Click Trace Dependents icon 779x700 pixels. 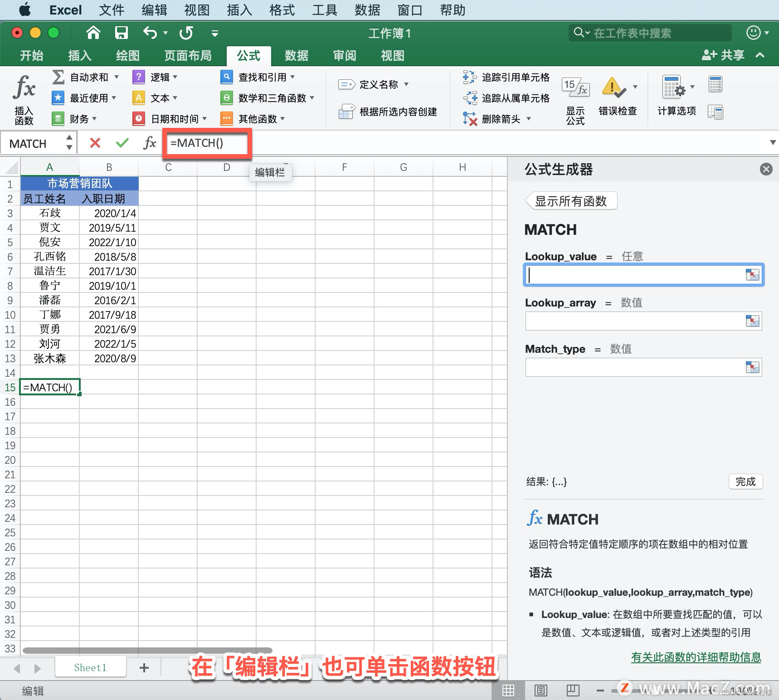pos(470,97)
